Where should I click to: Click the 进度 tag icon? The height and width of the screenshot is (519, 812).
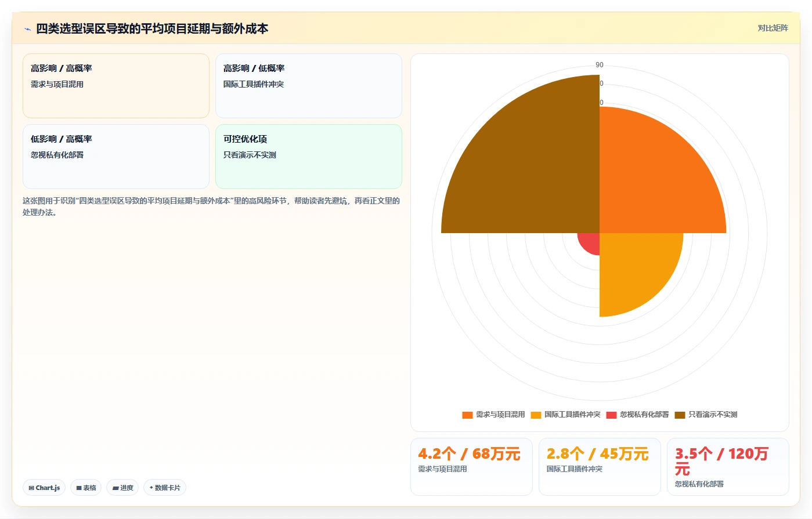tap(116, 488)
